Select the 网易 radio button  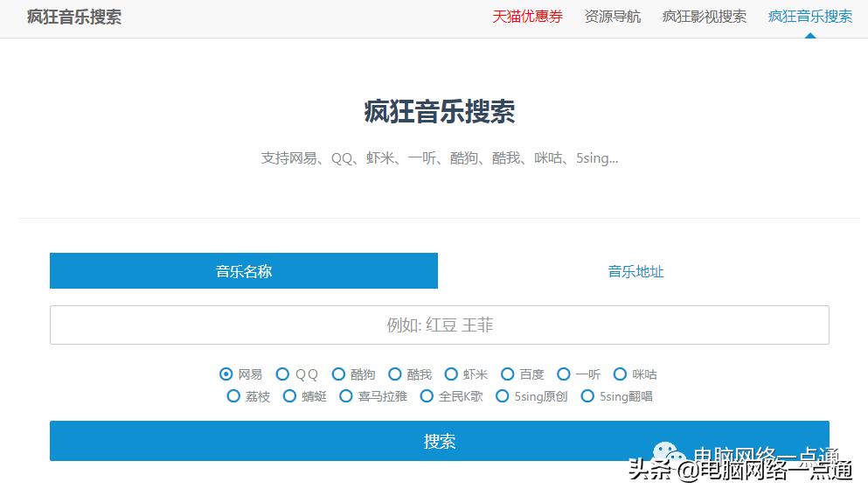[226, 374]
